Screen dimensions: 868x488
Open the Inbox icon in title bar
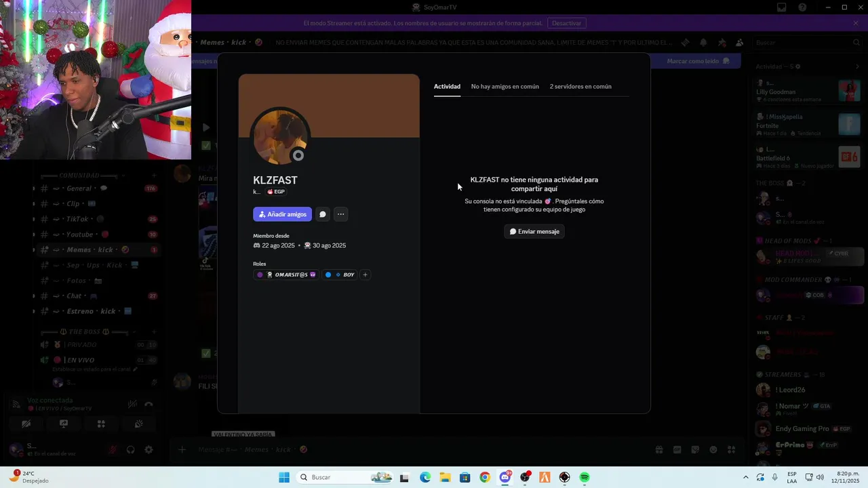coord(782,7)
